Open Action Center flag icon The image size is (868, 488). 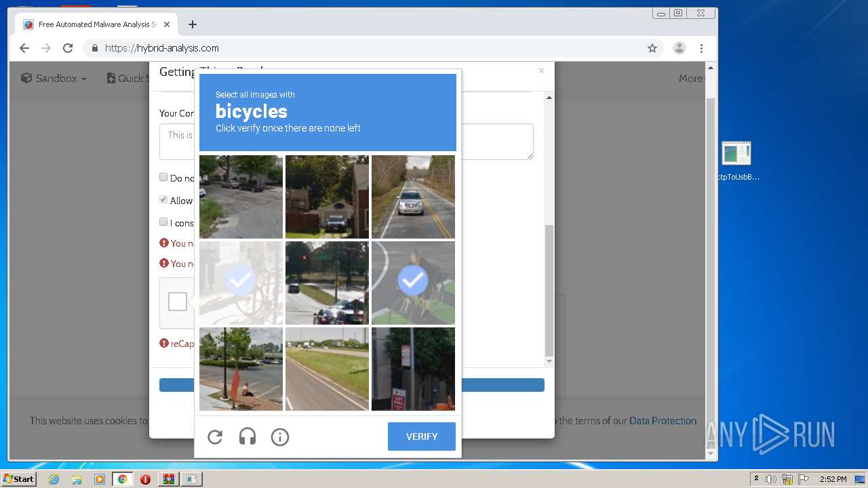point(804,479)
